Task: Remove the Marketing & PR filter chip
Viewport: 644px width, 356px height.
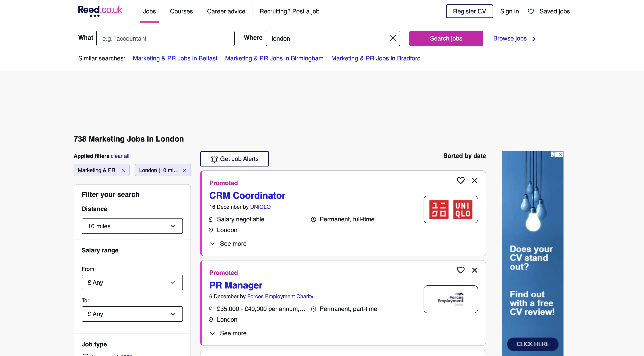Action: point(123,170)
